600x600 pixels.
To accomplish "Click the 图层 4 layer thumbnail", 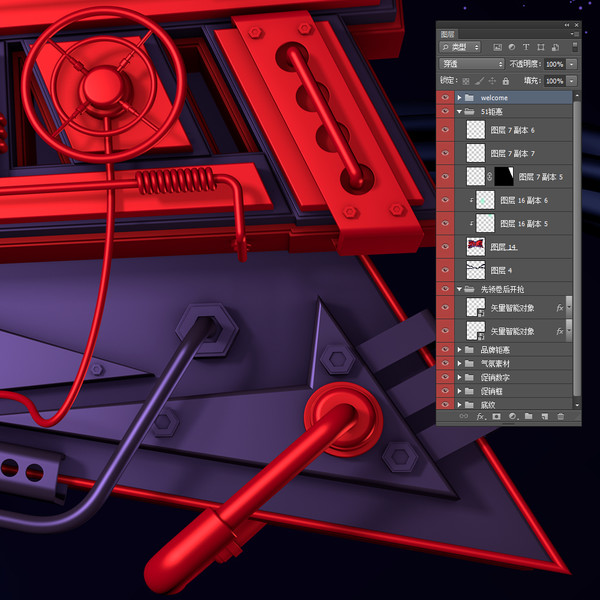I will tap(476, 270).
